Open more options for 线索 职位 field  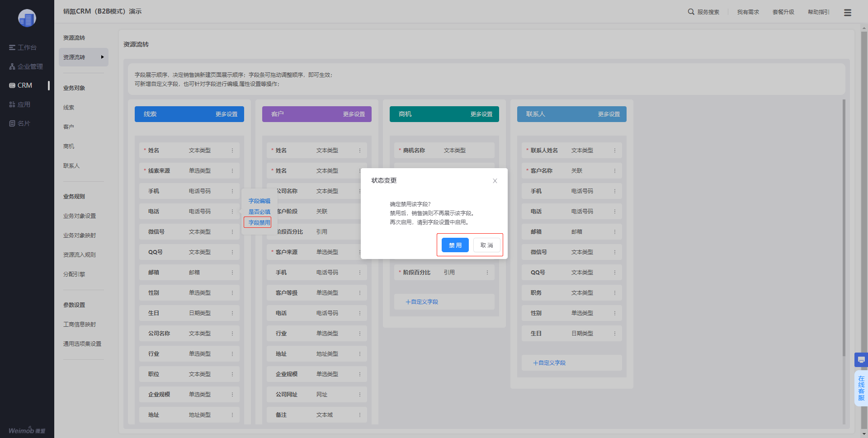pos(232,374)
